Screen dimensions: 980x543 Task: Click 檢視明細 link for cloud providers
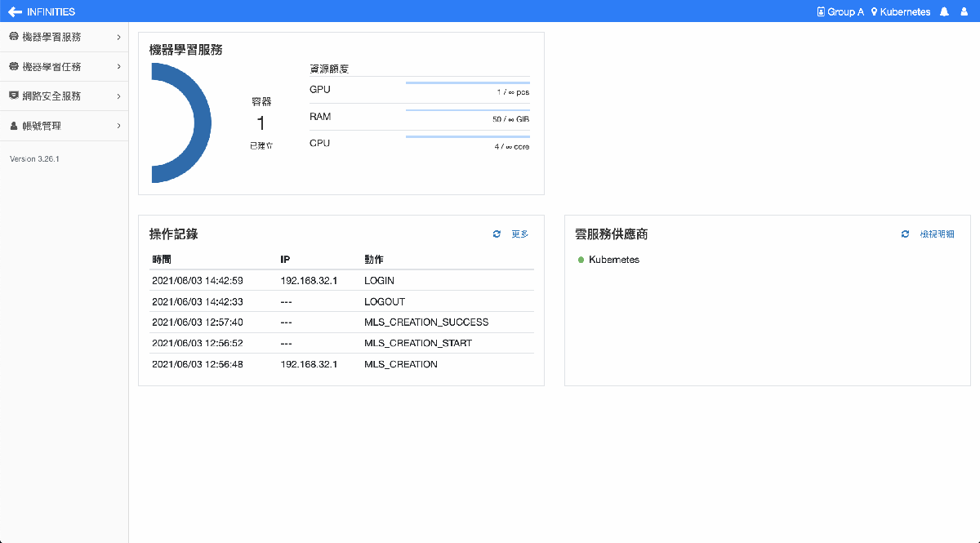point(937,234)
